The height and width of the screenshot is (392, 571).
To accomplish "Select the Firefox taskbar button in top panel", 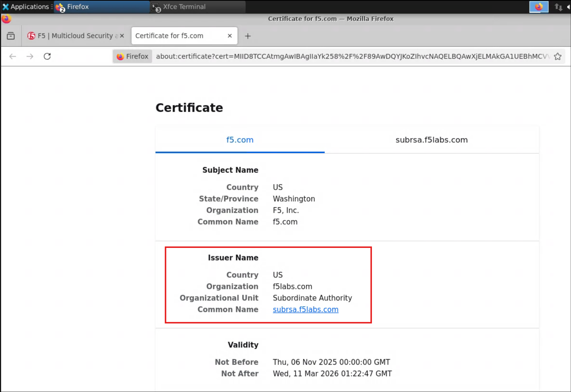I will (102, 7).
